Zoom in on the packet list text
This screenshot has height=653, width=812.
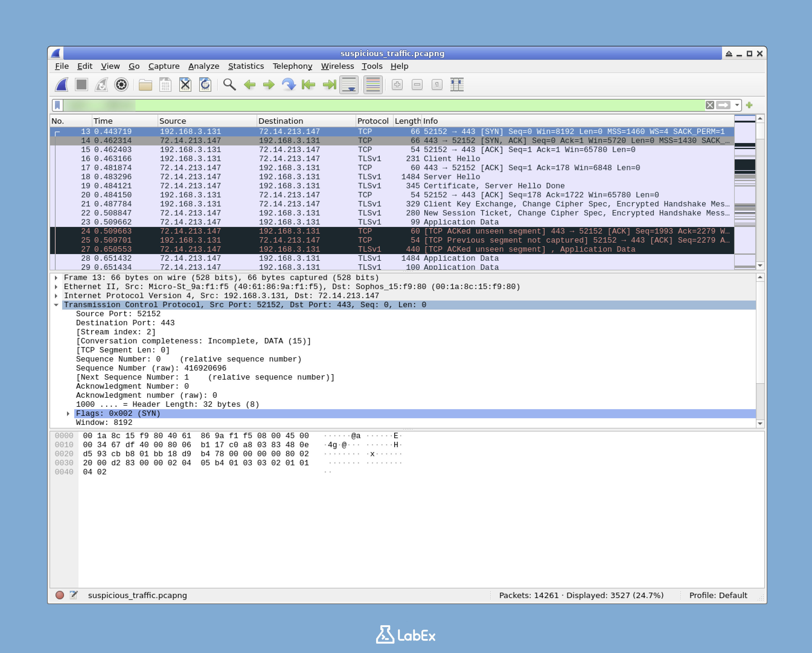[x=397, y=85]
